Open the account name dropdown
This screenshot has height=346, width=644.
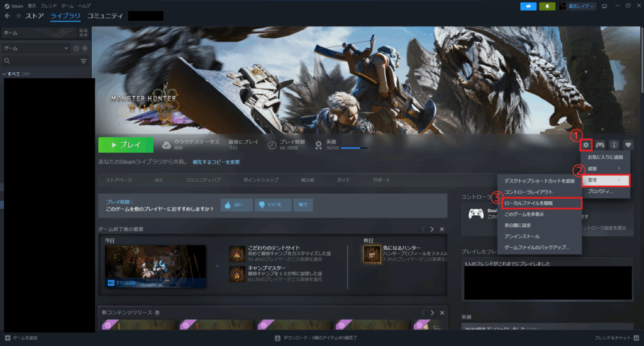click(580, 6)
